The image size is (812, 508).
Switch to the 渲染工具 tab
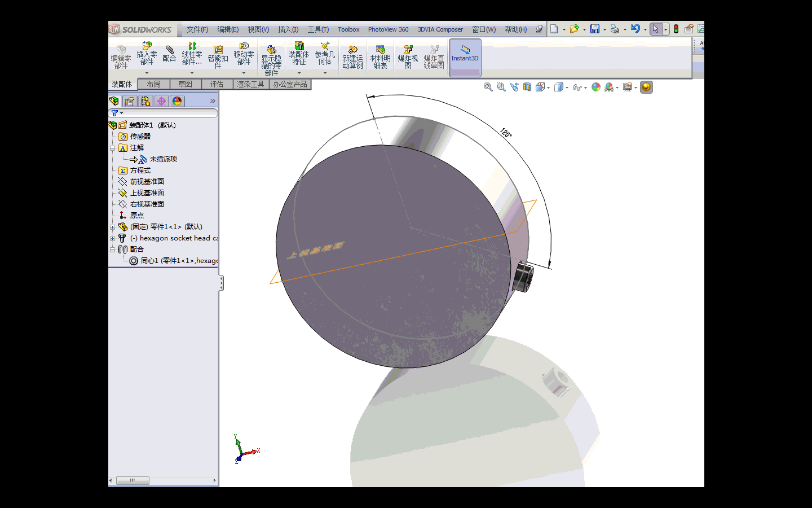click(250, 84)
